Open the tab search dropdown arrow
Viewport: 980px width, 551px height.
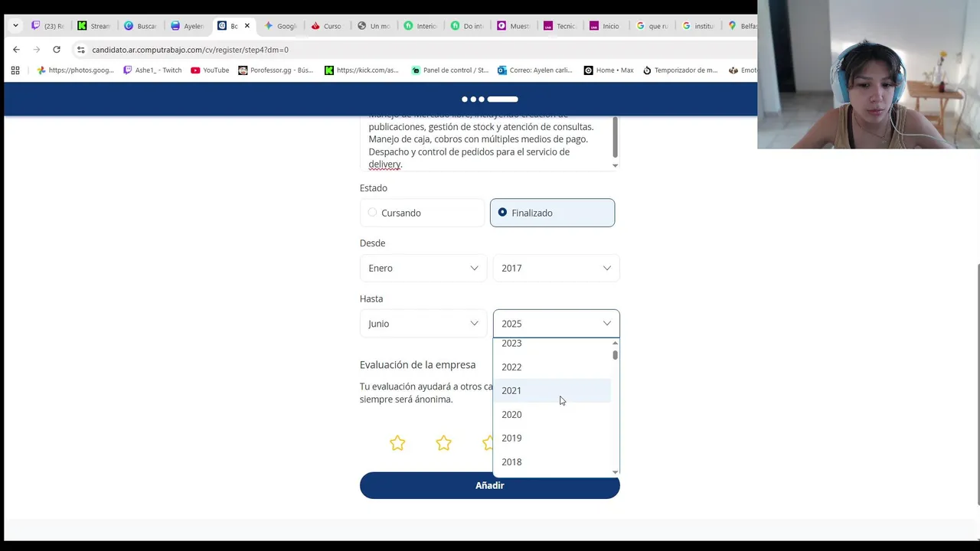point(15,25)
